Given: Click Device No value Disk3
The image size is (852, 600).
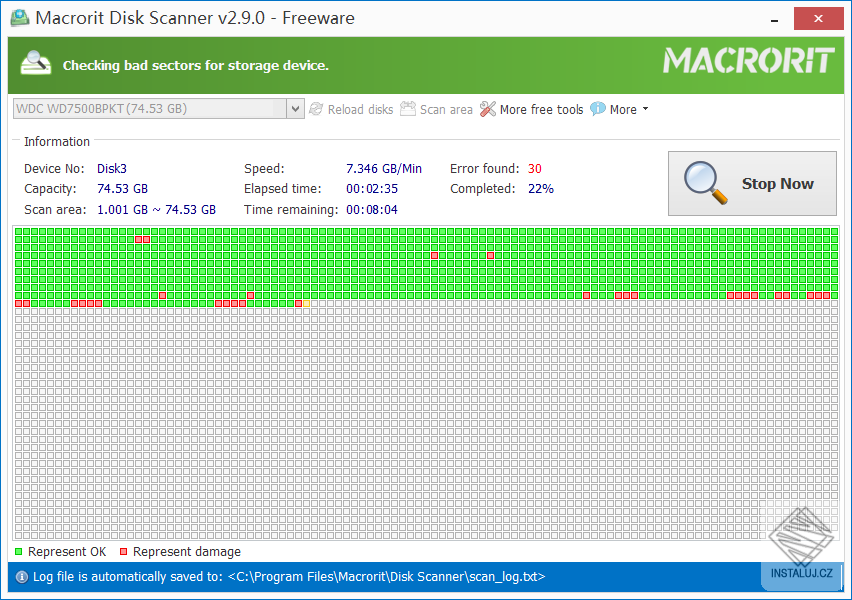Looking at the screenshot, I should tap(111, 168).
